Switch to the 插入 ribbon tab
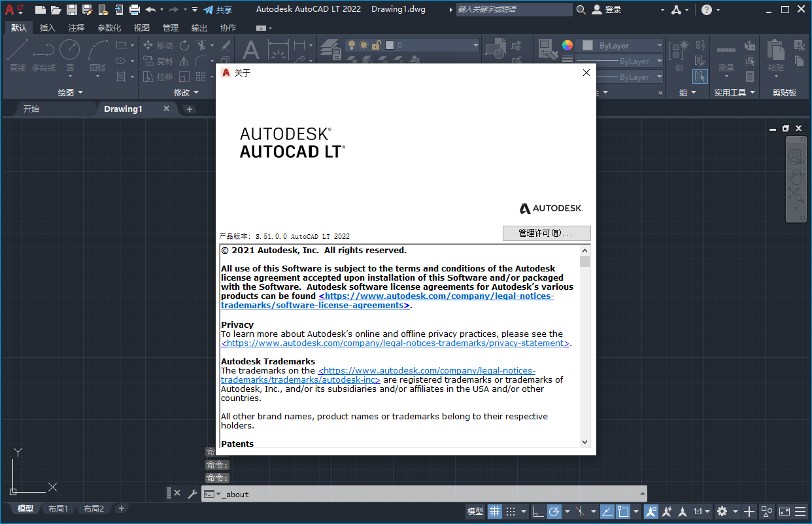Image resolution: width=812 pixels, height=524 pixels. (x=48, y=27)
